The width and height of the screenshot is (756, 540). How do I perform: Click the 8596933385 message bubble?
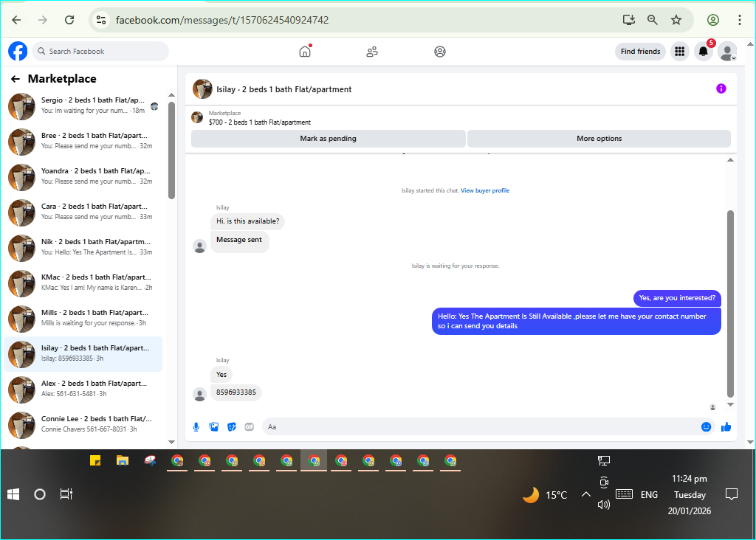point(236,392)
